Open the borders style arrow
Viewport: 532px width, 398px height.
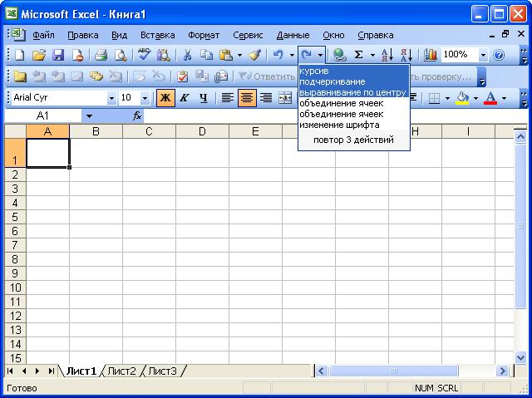[447, 98]
